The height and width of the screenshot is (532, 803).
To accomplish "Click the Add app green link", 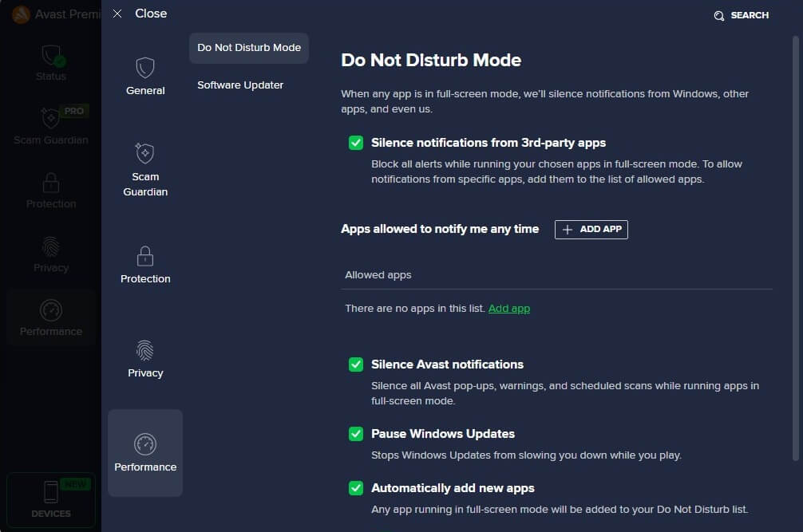I will (x=509, y=309).
